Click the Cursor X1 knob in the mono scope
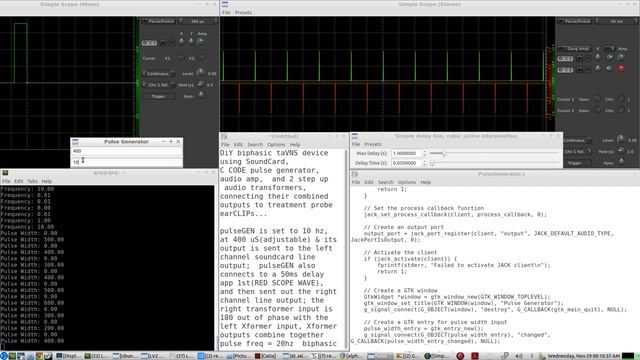 click(x=182, y=58)
